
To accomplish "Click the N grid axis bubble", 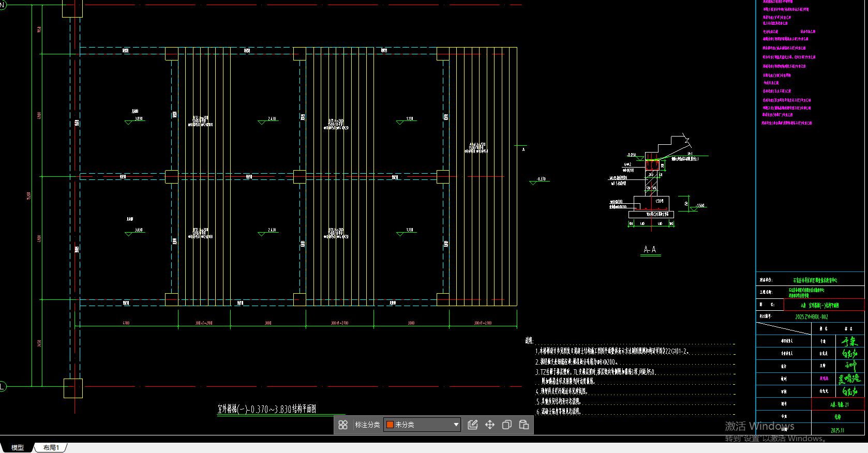I will point(2,5).
